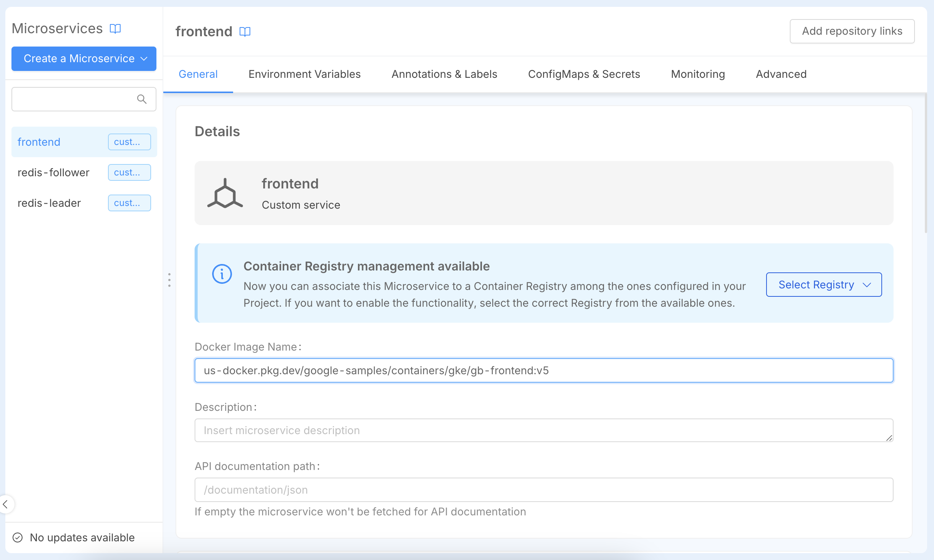Click the Add repository links button
Screen dimensions: 934x560
click(852, 31)
